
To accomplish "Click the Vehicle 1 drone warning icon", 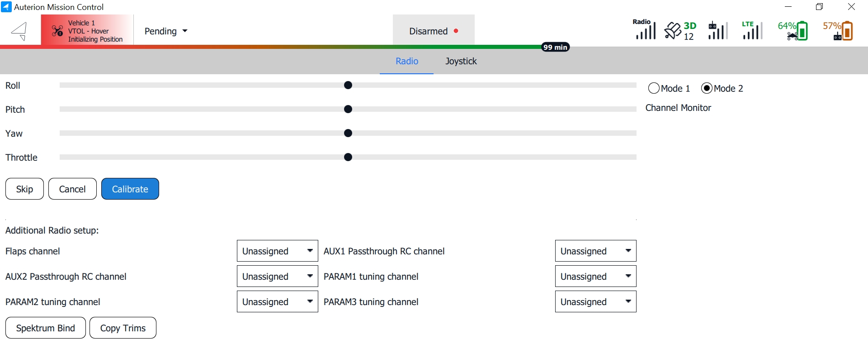I will (x=57, y=31).
